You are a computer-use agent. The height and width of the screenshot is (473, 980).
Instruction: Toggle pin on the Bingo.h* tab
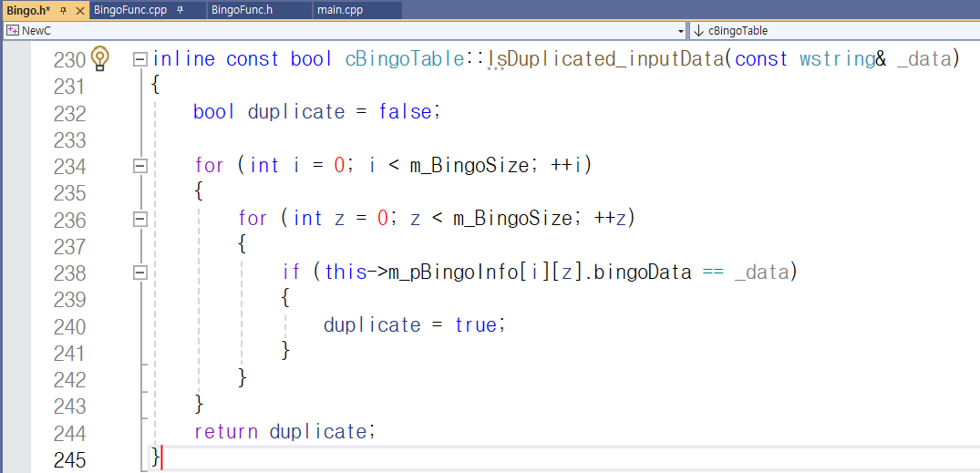click(63, 11)
